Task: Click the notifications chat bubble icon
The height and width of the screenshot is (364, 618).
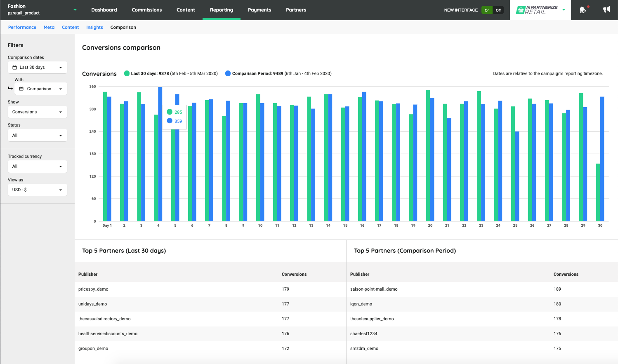Action: [583, 10]
